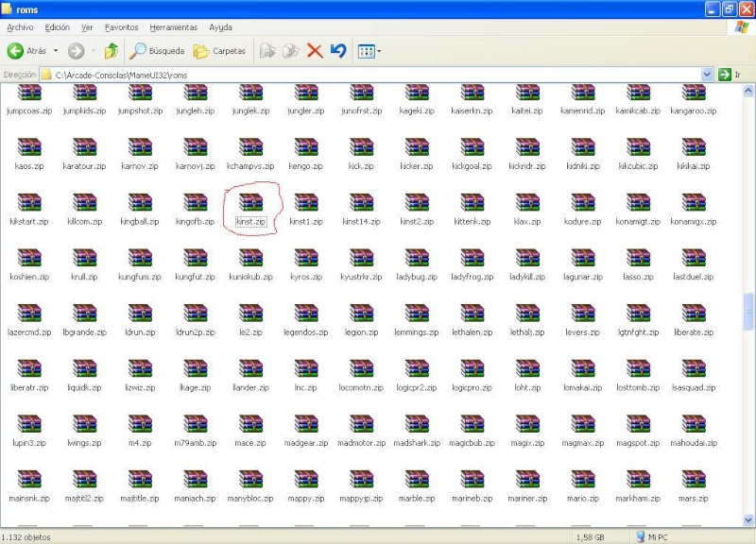756x544 pixels.
Task: Open the Herramientas menu
Action: tap(174, 27)
